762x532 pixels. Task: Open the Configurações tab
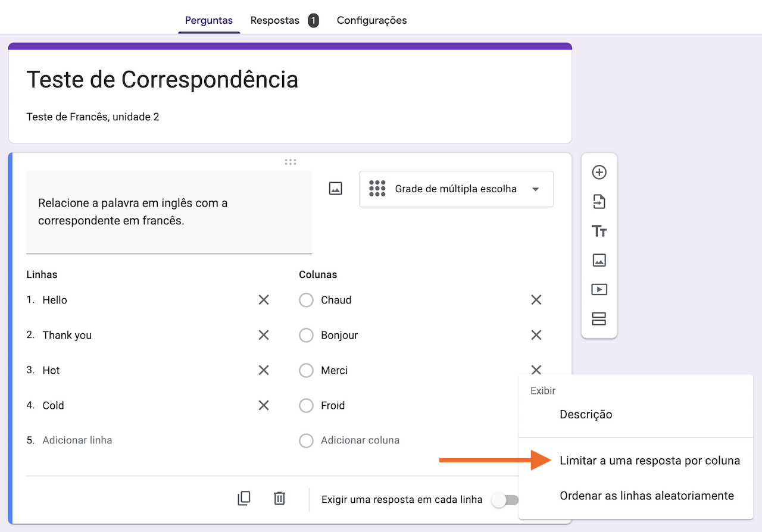[371, 20]
